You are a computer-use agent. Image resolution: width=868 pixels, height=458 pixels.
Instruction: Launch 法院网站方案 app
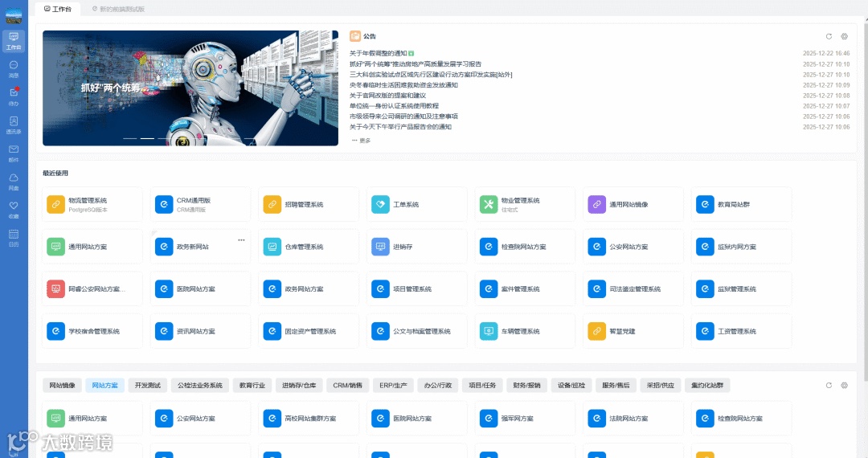pos(633,419)
